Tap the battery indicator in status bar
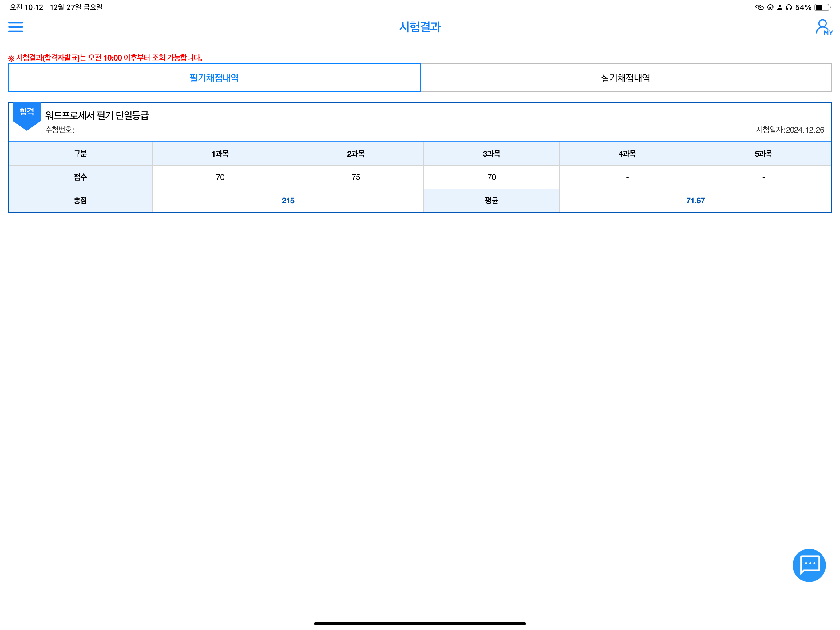The image size is (840, 630). click(822, 7)
